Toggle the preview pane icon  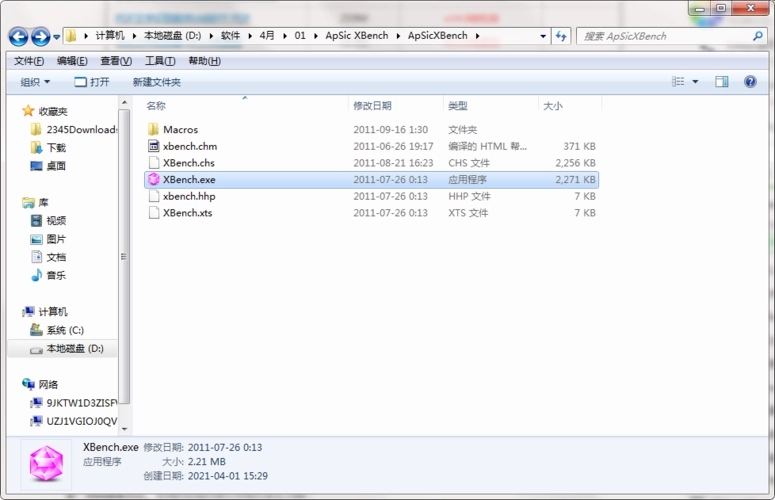(x=722, y=82)
